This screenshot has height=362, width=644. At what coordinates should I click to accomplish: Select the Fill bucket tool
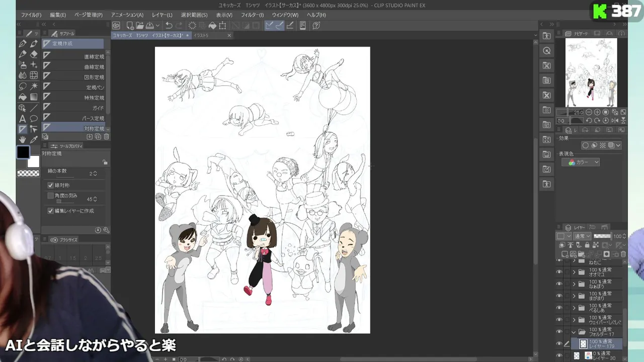(x=23, y=97)
